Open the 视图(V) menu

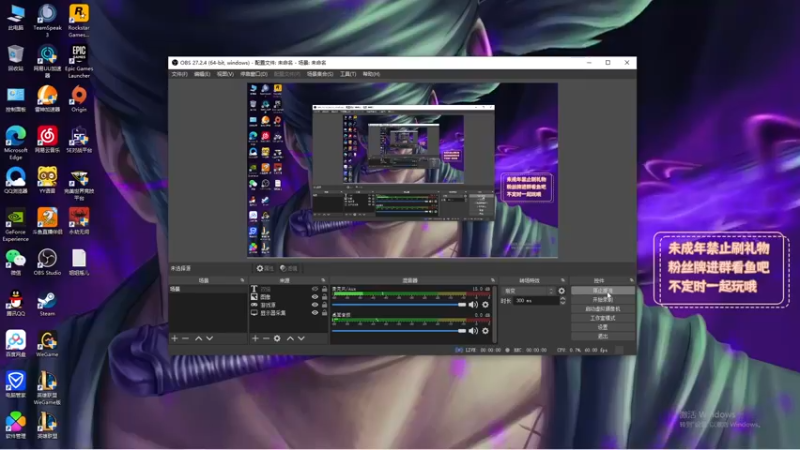(225, 74)
